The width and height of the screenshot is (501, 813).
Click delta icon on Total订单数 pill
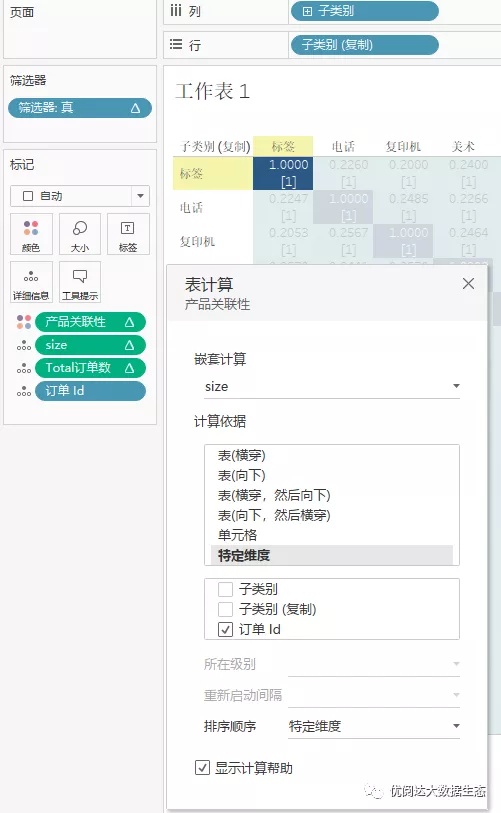tap(129, 368)
